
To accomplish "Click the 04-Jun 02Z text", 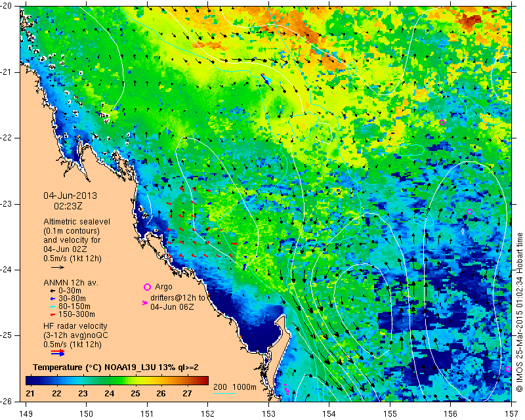I will point(64,249).
